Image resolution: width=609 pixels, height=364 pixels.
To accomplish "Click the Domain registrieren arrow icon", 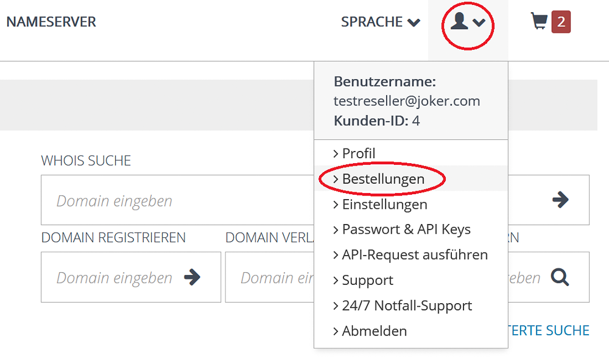I will point(192,277).
